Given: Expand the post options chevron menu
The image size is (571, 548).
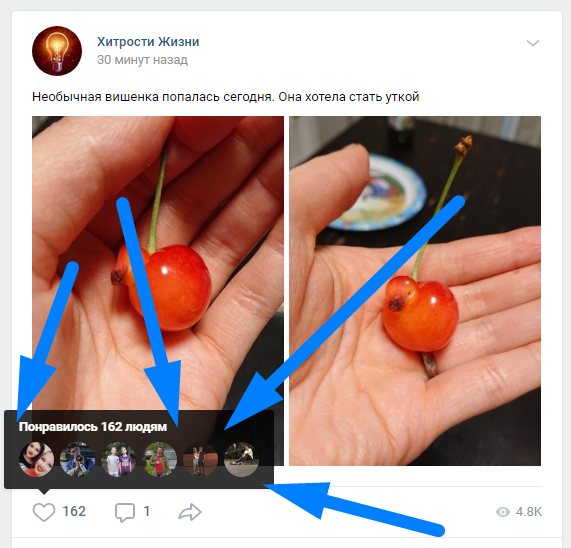Looking at the screenshot, I should [x=533, y=43].
